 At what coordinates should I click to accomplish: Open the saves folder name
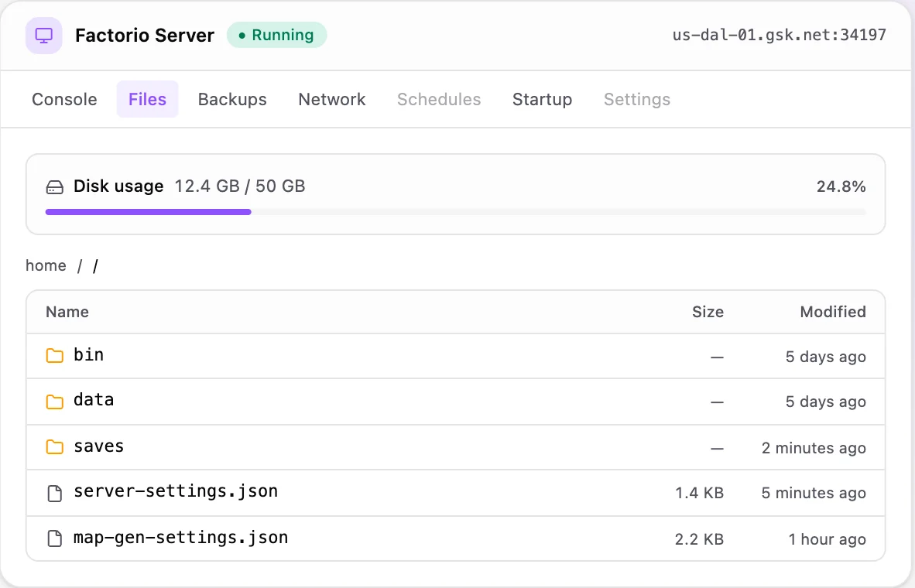[98, 446]
